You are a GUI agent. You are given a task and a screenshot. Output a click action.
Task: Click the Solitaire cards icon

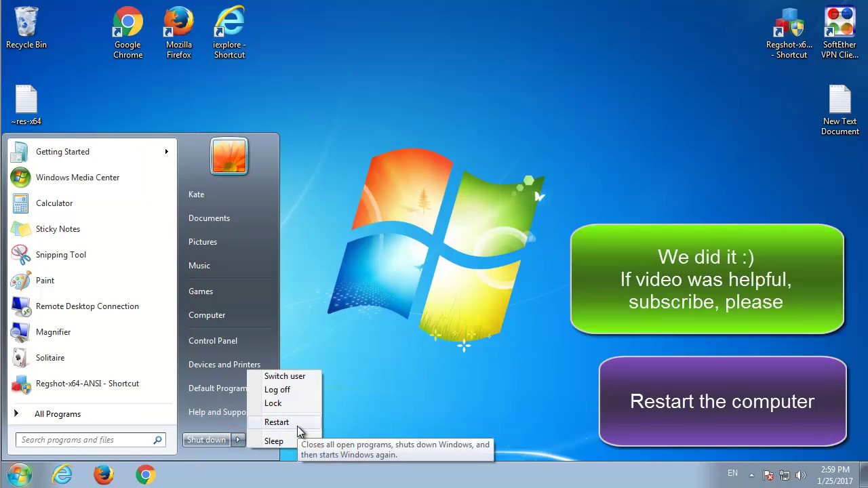point(20,358)
